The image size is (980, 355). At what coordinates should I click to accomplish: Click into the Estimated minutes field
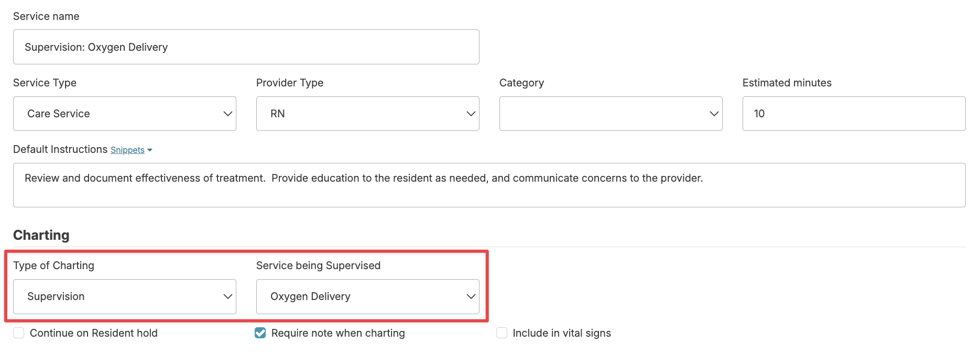(x=853, y=114)
